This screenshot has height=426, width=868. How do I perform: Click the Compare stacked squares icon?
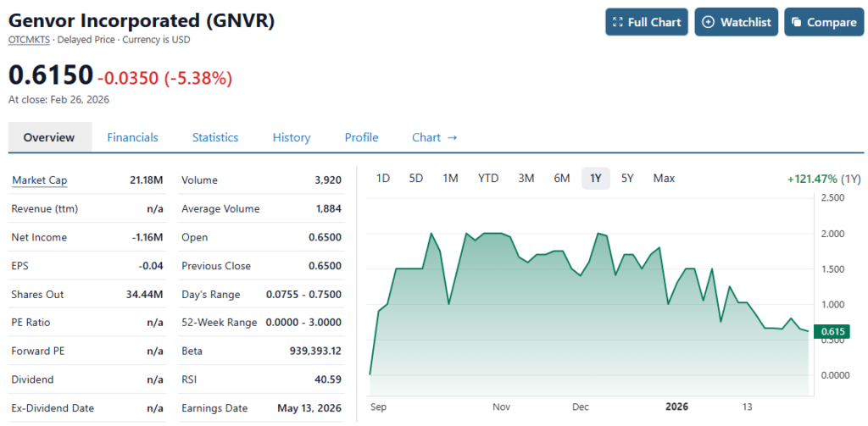coord(797,22)
